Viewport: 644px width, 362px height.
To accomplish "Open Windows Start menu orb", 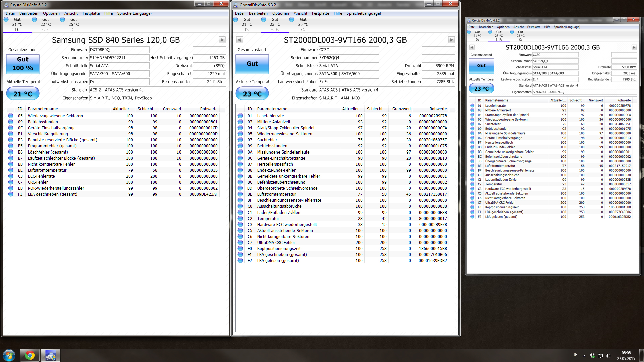I will pyautogui.click(x=9, y=355).
